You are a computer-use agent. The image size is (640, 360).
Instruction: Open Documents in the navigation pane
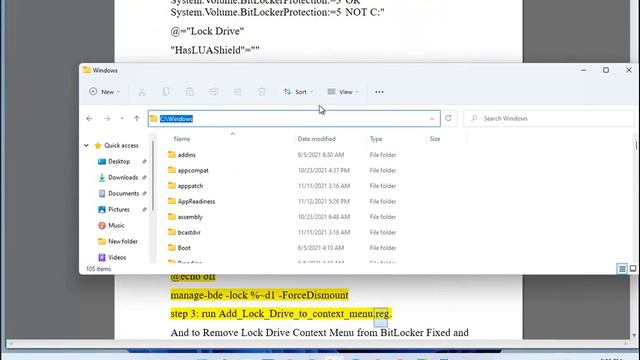[123, 193]
